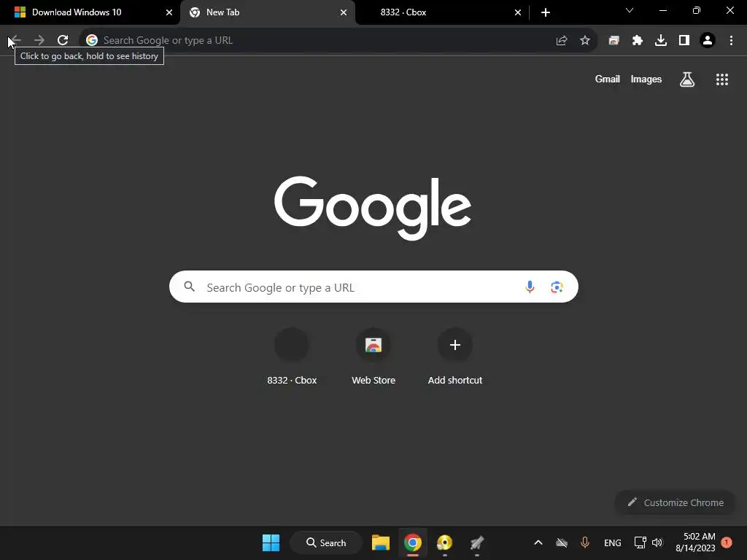Click Customize Chrome button
747x560 pixels.
click(x=675, y=502)
